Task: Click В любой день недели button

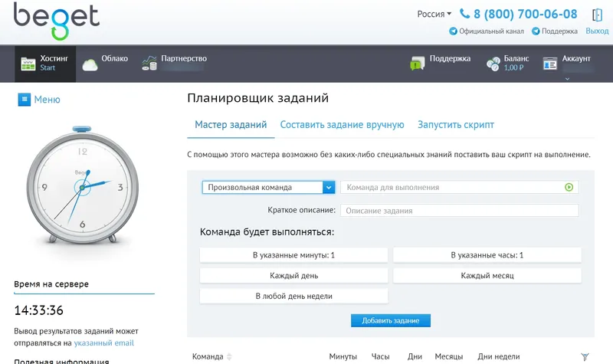Action: pyautogui.click(x=293, y=296)
